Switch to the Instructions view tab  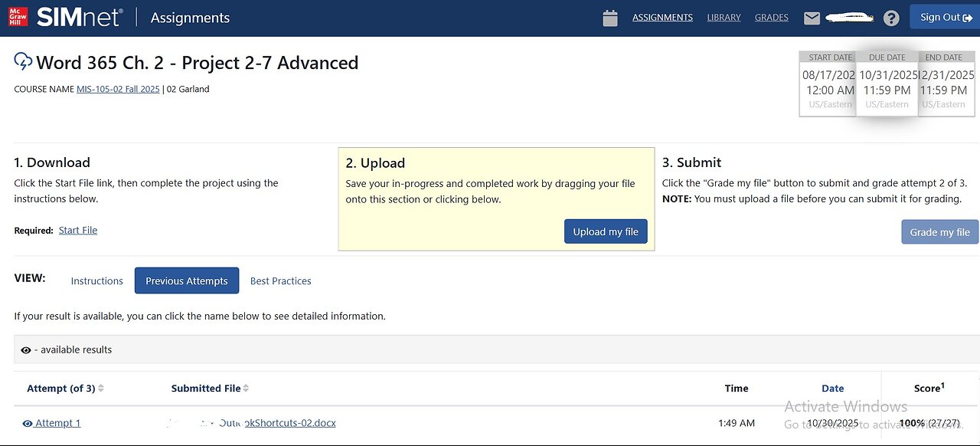pos(96,281)
